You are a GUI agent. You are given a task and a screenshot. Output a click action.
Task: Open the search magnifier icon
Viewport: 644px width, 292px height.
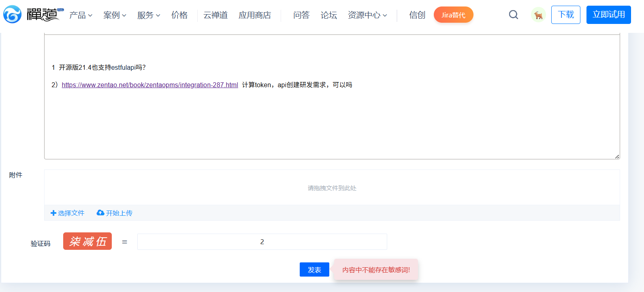click(514, 15)
